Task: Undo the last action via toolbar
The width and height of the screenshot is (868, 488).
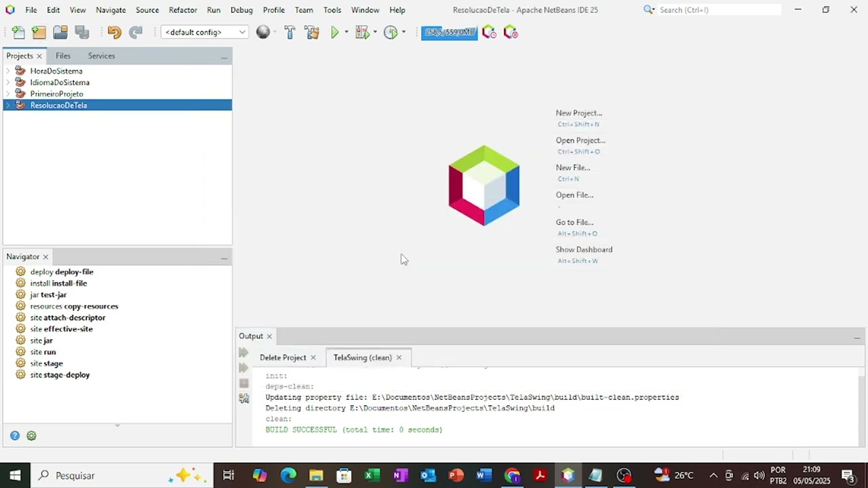Action: 114,33
